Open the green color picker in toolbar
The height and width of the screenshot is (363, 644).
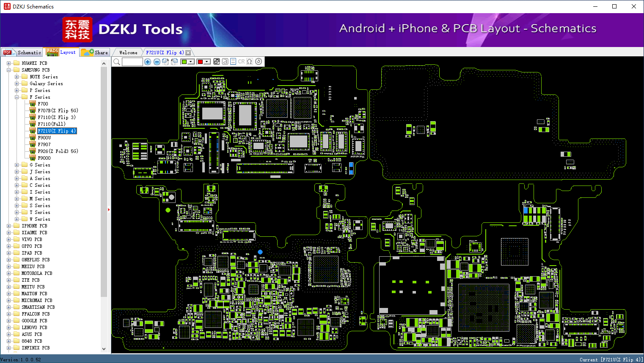(x=187, y=62)
